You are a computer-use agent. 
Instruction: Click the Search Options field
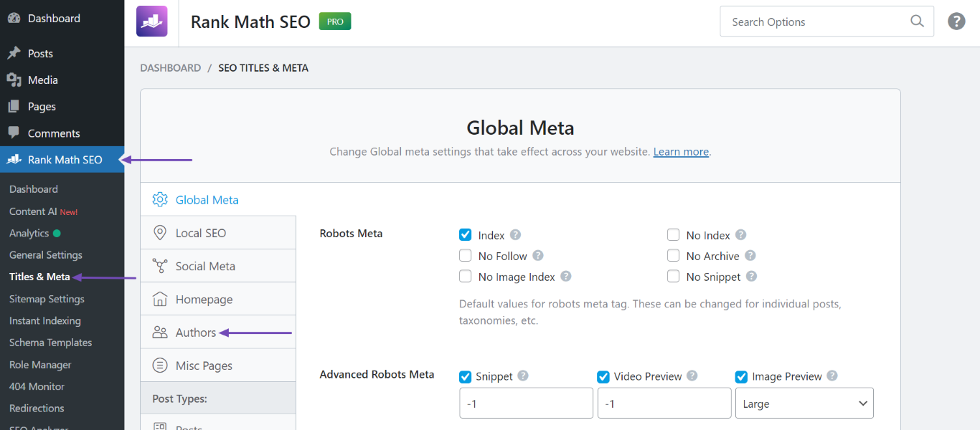[x=826, y=21]
